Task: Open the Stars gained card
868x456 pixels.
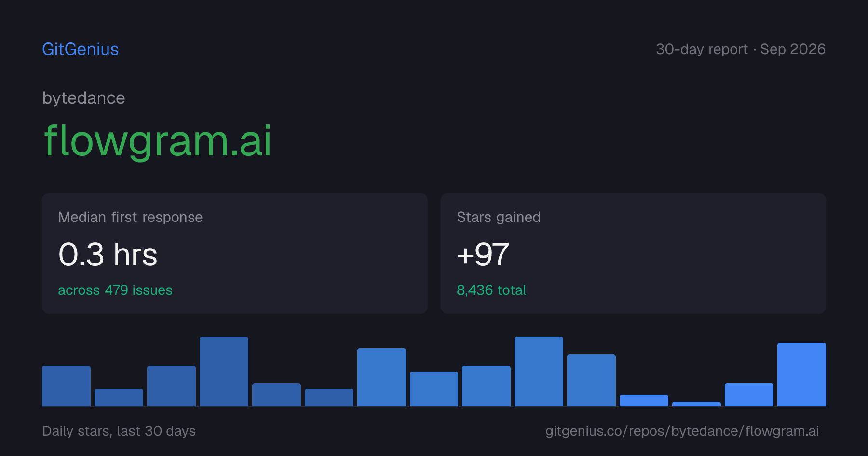Action: tap(633, 253)
